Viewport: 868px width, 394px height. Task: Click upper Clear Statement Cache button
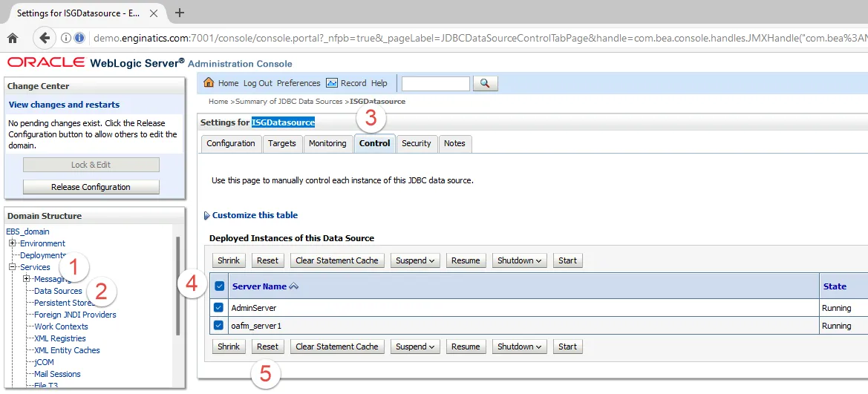point(337,260)
